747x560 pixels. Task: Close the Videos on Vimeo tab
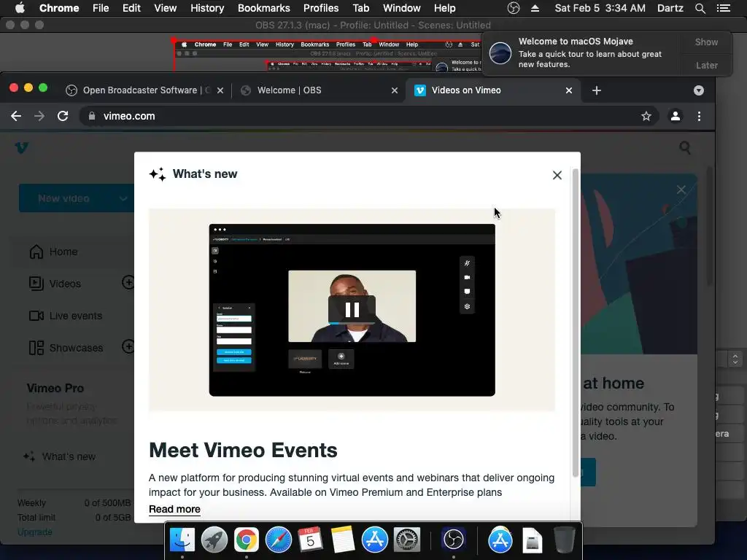569,90
